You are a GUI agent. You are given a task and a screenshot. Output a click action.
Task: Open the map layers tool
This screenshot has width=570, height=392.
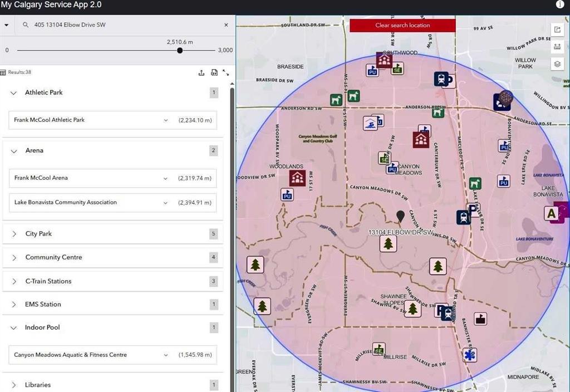(557, 64)
